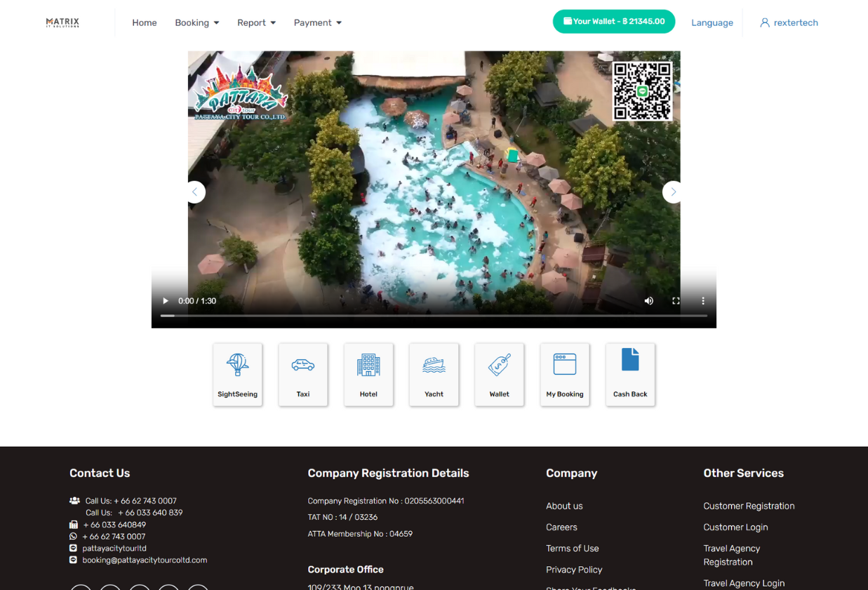This screenshot has height=590, width=868.
Task: Go to the Home menu item
Action: point(145,22)
